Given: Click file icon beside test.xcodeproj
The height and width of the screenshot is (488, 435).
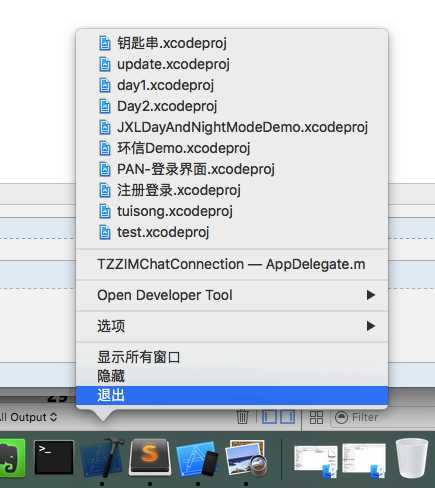Looking at the screenshot, I should [104, 232].
